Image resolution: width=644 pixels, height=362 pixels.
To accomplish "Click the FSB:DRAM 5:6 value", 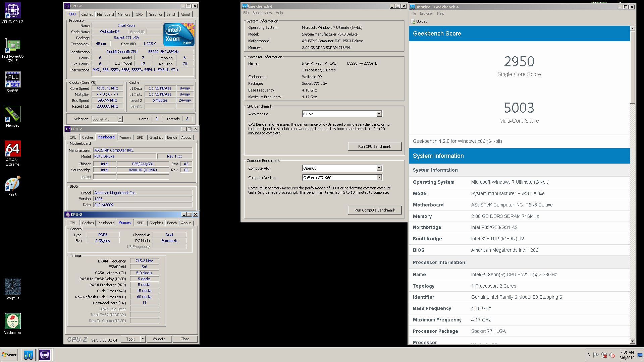I will [x=144, y=267].
